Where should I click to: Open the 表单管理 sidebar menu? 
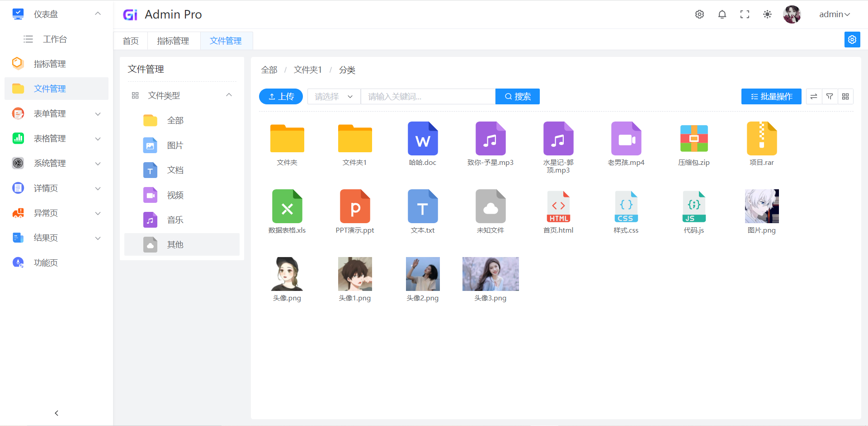point(50,113)
